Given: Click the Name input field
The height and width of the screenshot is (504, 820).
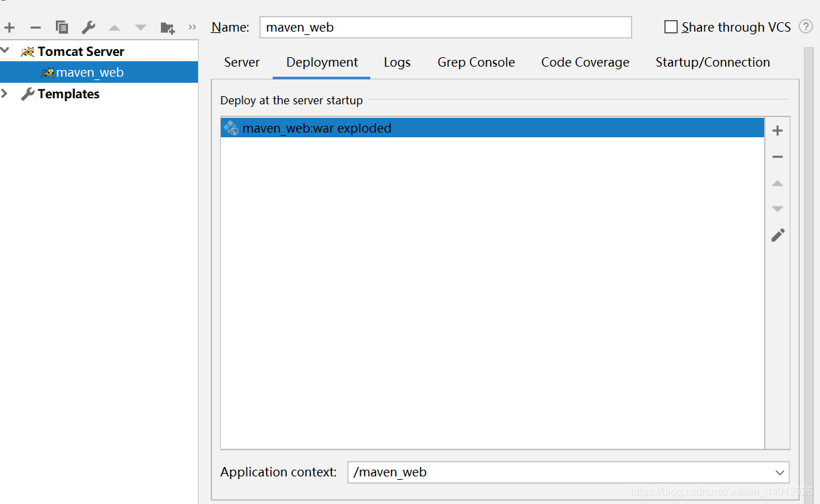Looking at the screenshot, I should pyautogui.click(x=445, y=28).
